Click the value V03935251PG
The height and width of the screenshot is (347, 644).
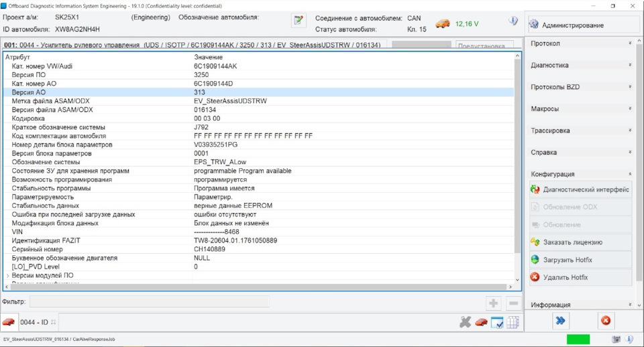coord(215,145)
